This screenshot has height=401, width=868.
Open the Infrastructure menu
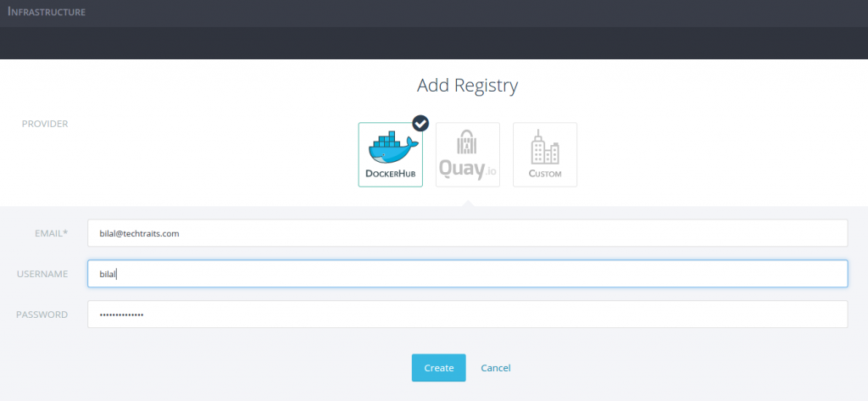[x=47, y=13]
